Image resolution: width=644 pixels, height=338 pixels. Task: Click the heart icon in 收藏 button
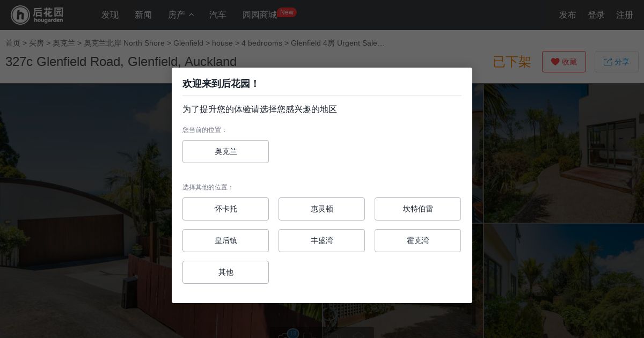pos(555,62)
